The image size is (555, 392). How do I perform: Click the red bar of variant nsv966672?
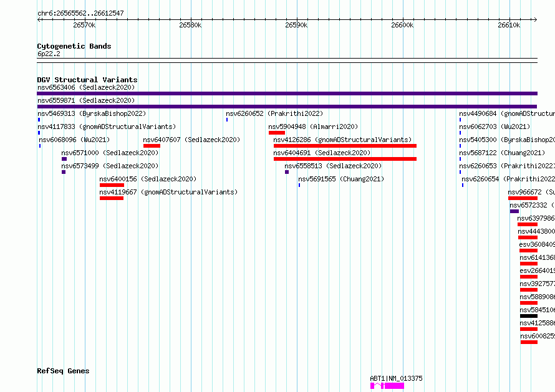pos(523,198)
